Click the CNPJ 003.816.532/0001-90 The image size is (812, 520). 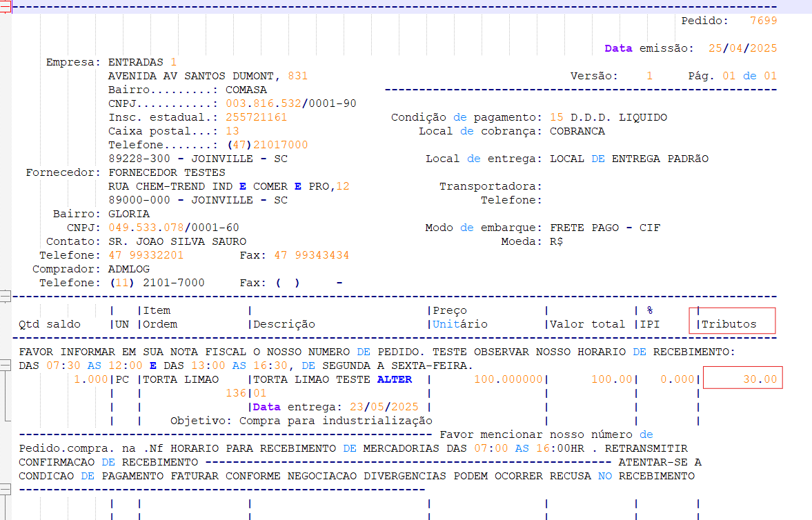(291, 103)
